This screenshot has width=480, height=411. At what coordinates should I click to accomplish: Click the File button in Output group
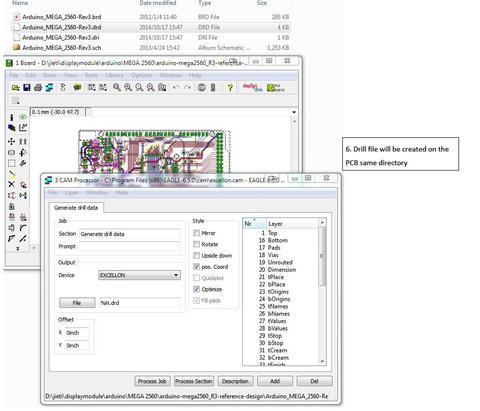coord(77,303)
